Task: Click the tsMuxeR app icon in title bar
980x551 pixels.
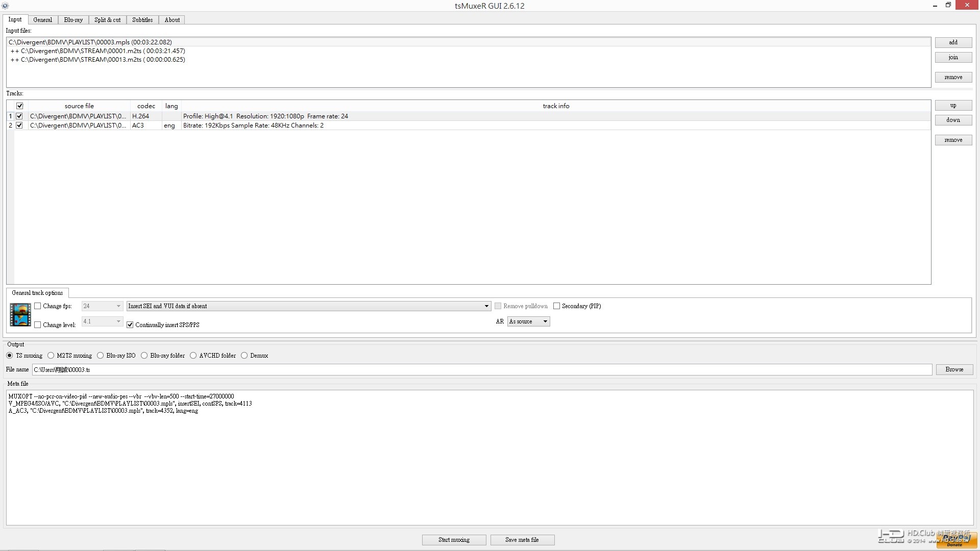Action: click(x=5, y=6)
